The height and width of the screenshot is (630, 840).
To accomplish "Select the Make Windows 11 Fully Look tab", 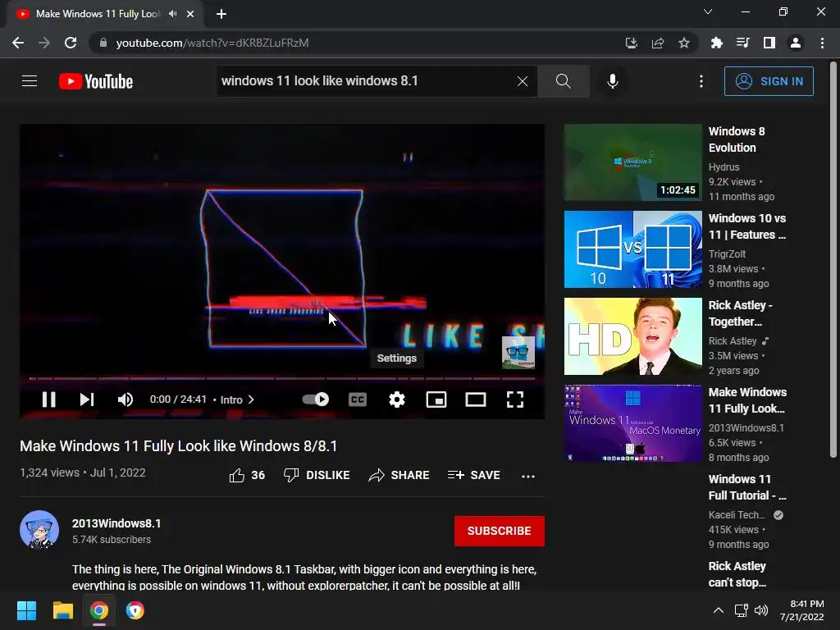I will click(x=98, y=14).
